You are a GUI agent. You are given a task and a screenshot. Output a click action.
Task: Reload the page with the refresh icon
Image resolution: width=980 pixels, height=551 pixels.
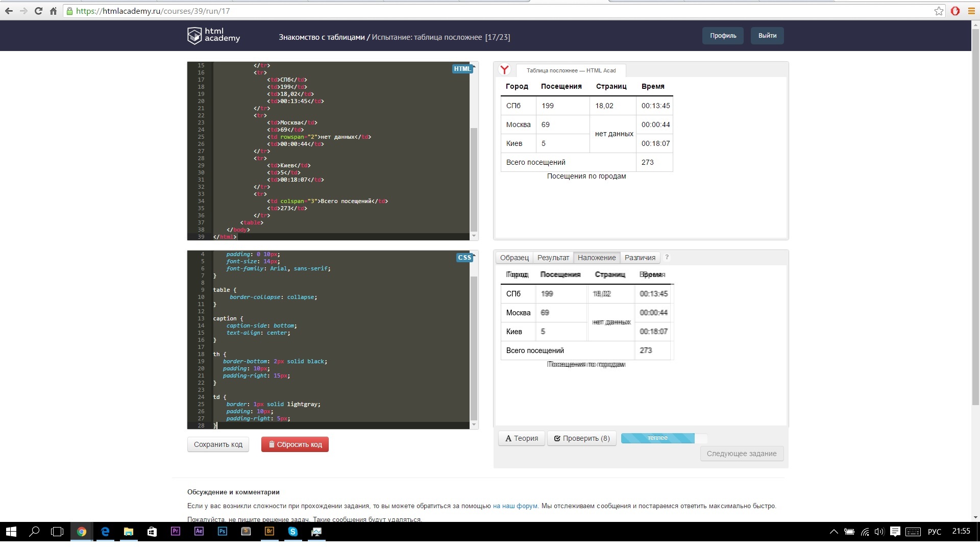tap(38, 11)
